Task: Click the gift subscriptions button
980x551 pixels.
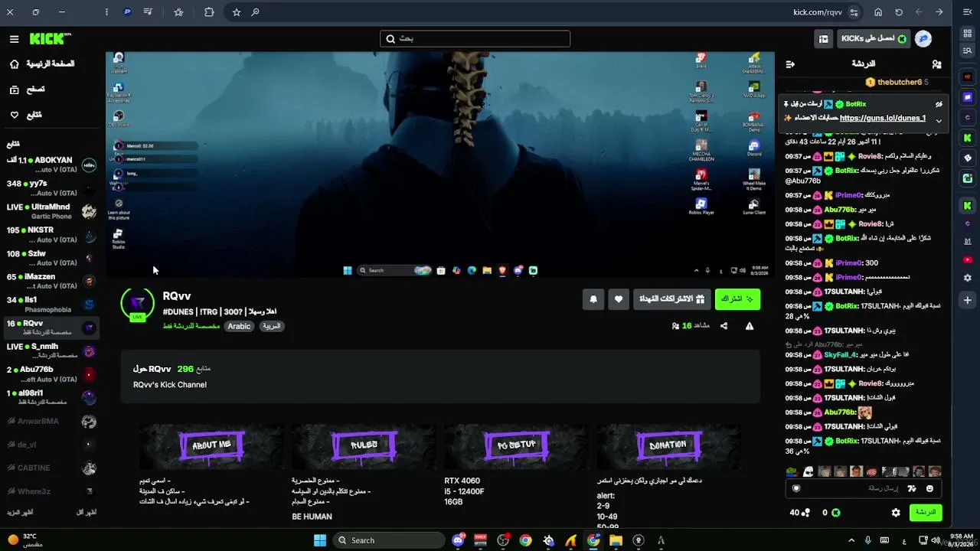Action: click(x=671, y=299)
